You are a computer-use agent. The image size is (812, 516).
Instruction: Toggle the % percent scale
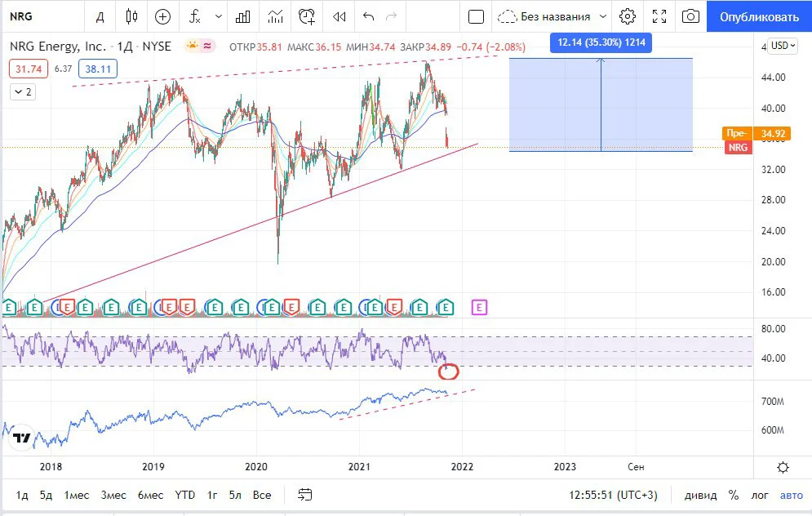point(734,495)
